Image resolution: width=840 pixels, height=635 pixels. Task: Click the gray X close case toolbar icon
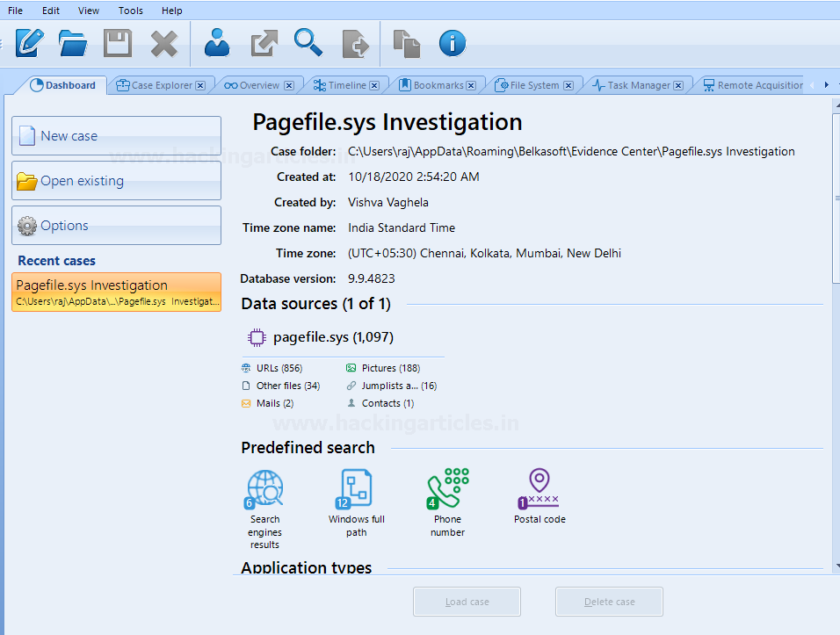164,43
